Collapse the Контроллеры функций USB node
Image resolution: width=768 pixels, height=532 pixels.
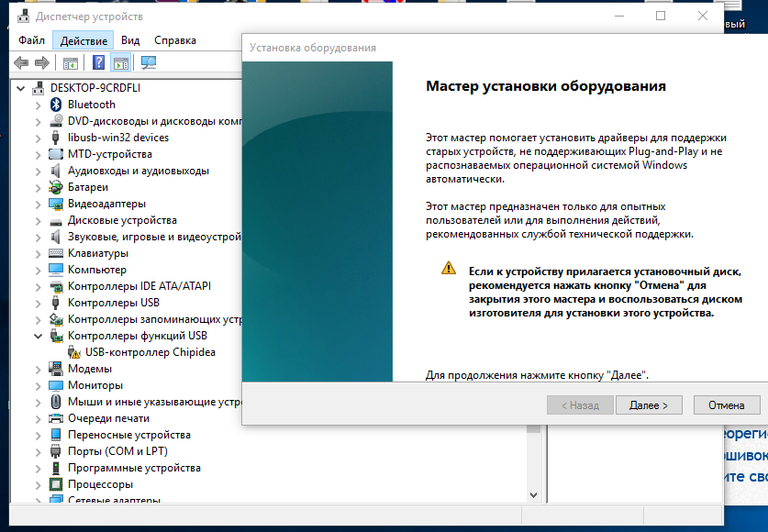pyautogui.click(x=38, y=336)
